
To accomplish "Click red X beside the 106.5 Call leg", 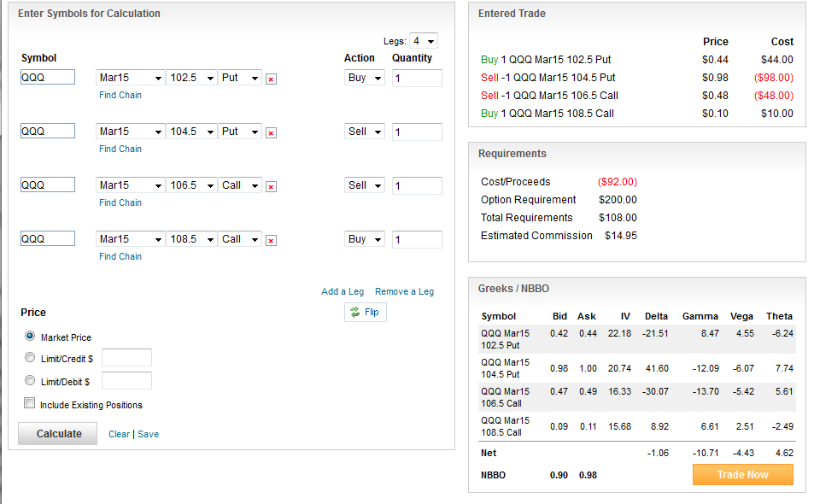I will click(271, 187).
